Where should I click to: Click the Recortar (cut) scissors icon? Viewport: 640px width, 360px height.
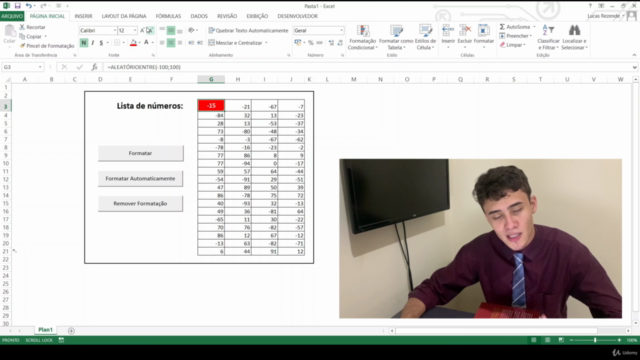coord(22,27)
